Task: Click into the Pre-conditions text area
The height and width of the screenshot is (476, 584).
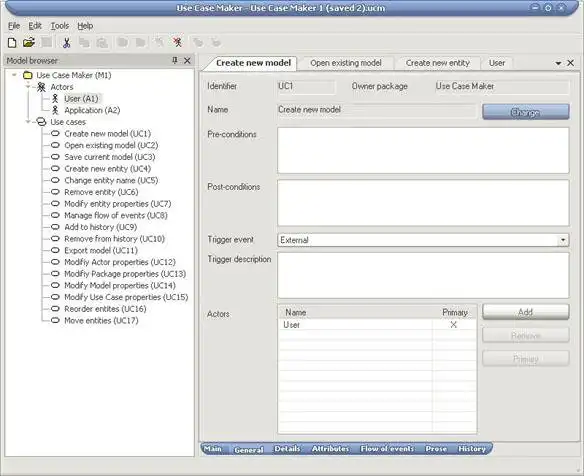Action: tap(423, 150)
